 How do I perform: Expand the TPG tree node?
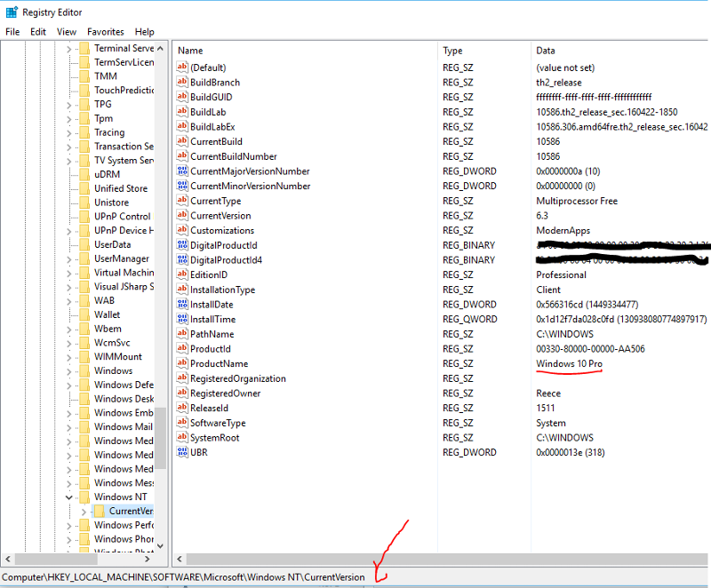point(69,105)
